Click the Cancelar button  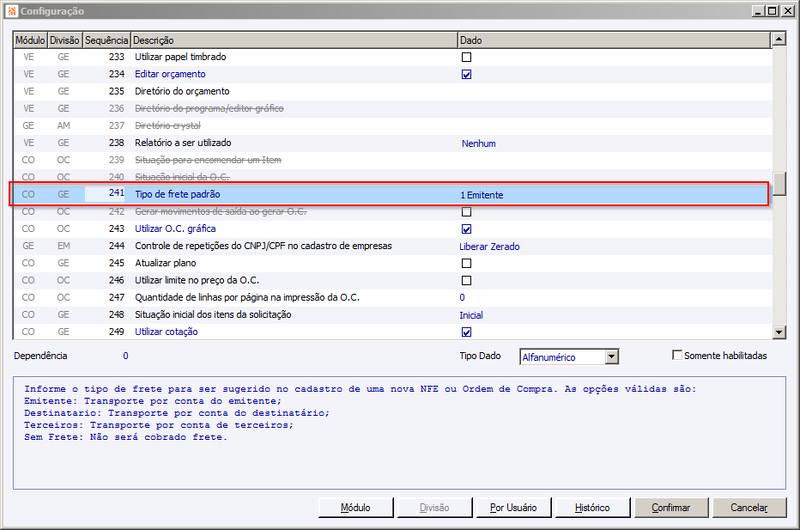point(749,508)
